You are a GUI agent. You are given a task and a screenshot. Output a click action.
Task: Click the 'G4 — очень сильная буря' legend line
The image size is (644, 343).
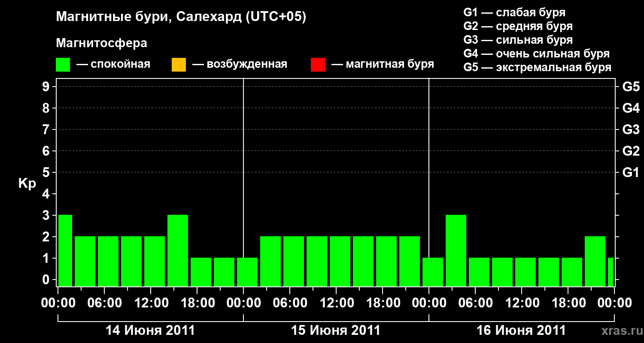536,54
